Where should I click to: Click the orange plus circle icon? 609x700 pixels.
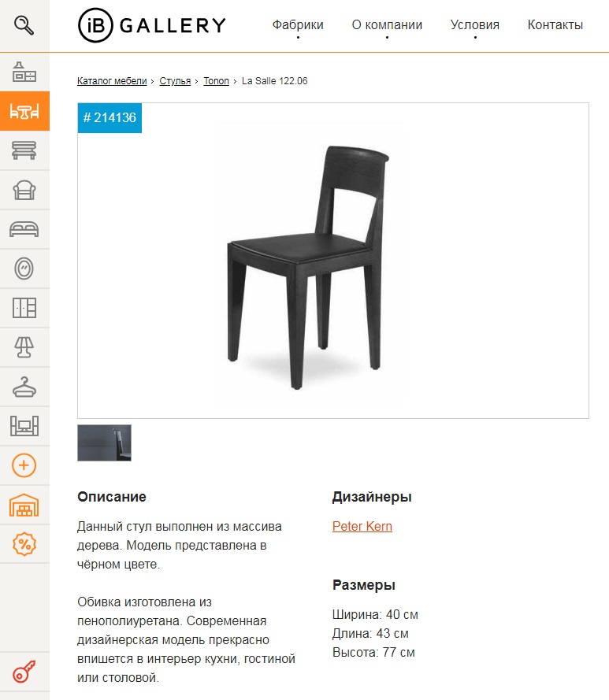(24, 465)
